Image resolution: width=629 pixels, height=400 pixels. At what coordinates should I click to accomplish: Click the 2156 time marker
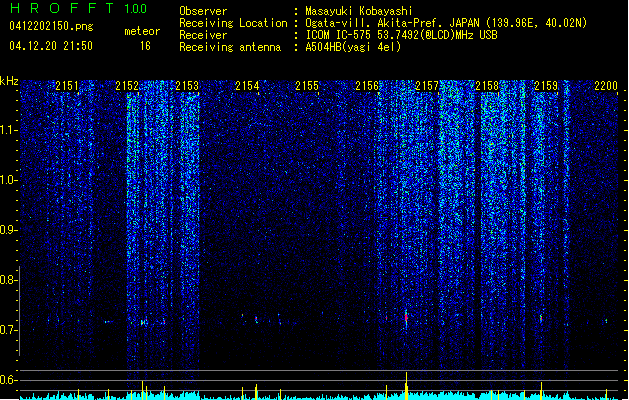367,85
